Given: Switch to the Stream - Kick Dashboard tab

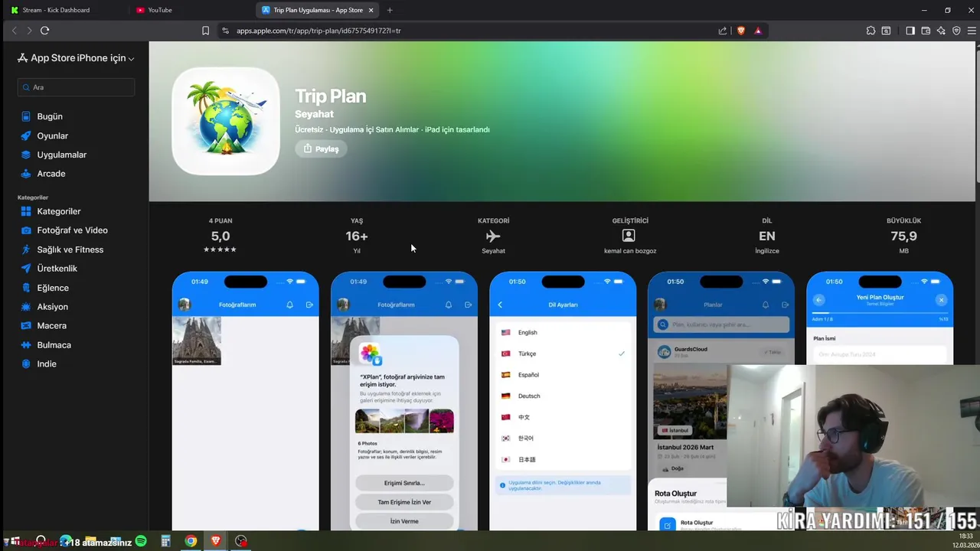Looking at the screenshot, I should [x=56, y=10].
